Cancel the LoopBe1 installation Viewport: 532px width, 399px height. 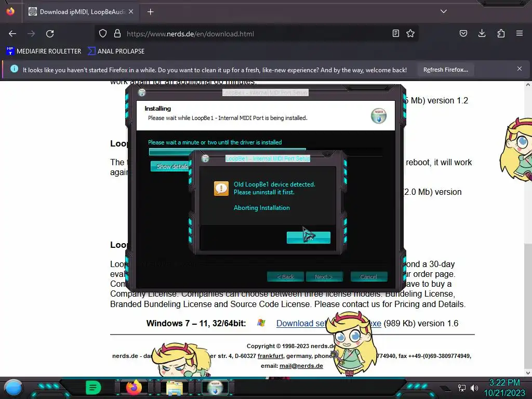point(369,277)
